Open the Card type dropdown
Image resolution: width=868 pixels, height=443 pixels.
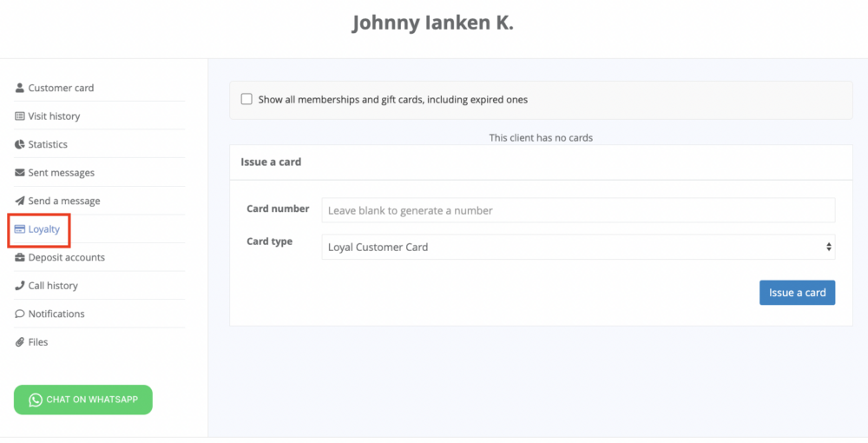tap(578, 247)
